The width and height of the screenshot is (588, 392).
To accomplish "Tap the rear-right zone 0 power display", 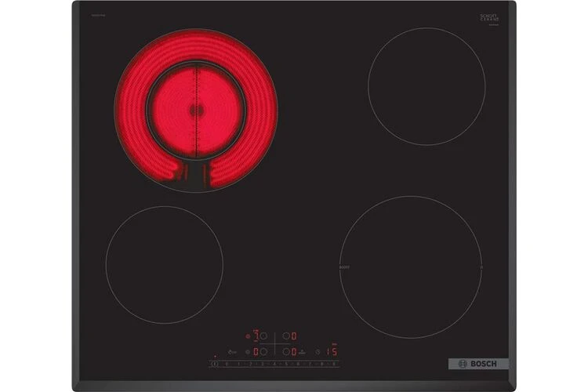I will (x=294, y=336).
